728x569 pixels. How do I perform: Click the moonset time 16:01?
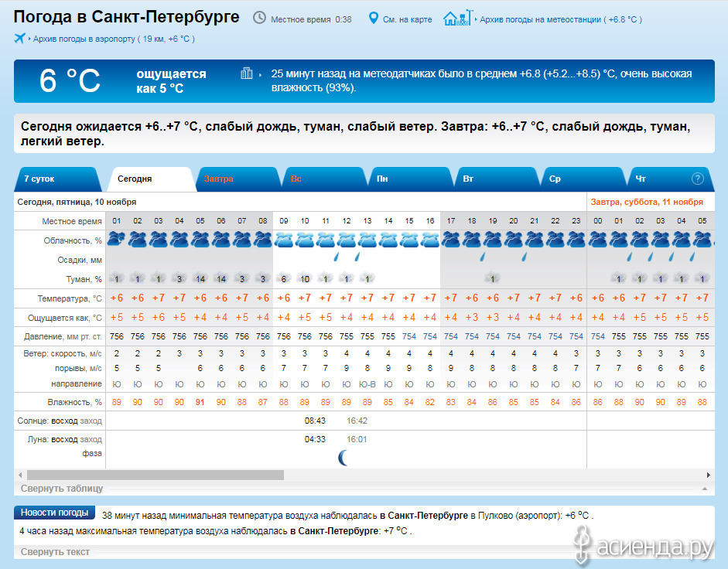357,439
